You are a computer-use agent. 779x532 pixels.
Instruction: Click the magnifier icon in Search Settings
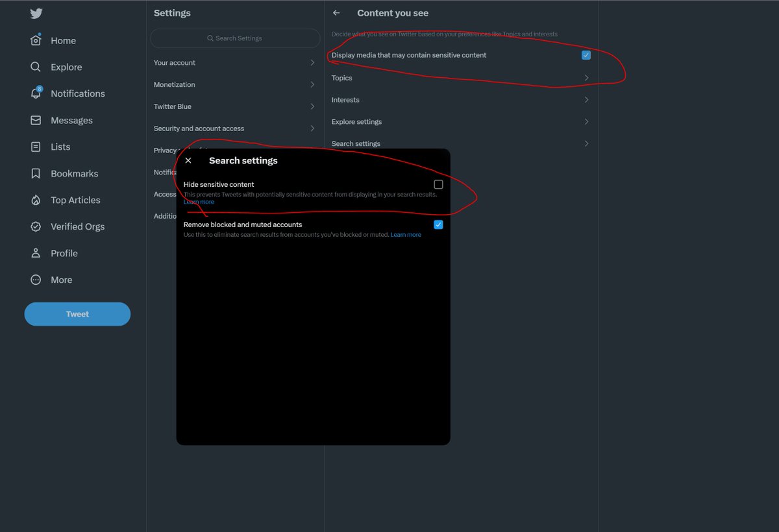click(210, 38)
